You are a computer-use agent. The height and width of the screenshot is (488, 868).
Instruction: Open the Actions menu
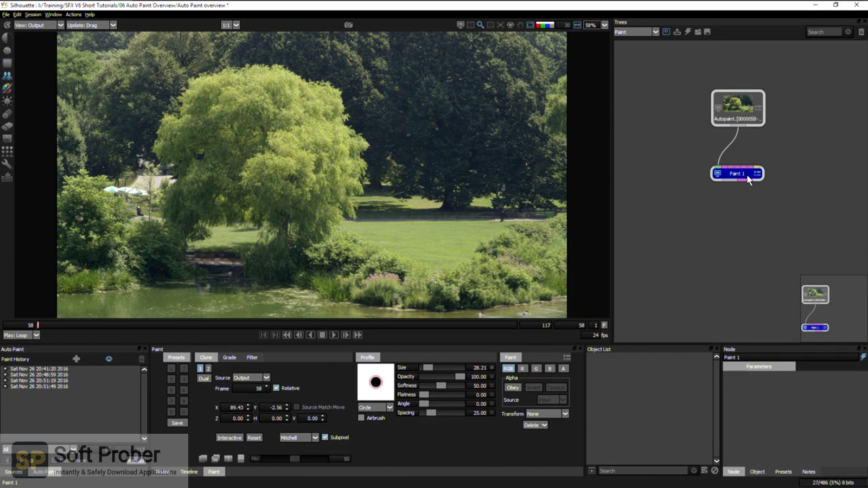point(73,15)
